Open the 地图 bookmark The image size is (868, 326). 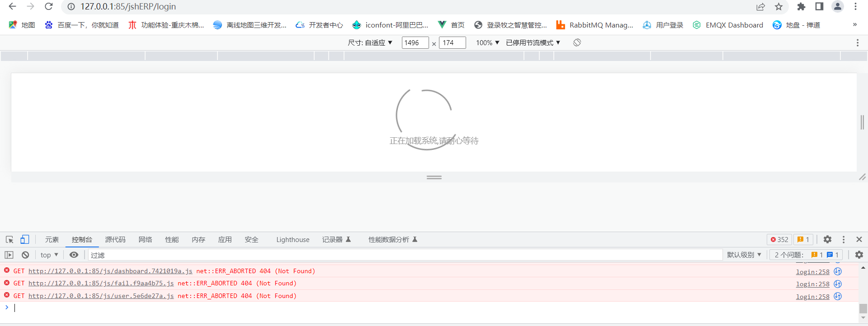click(x=22, y=25)
